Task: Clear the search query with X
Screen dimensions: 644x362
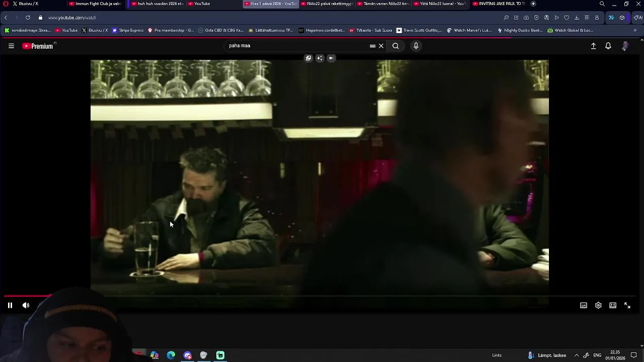Action: coord(381,46)
